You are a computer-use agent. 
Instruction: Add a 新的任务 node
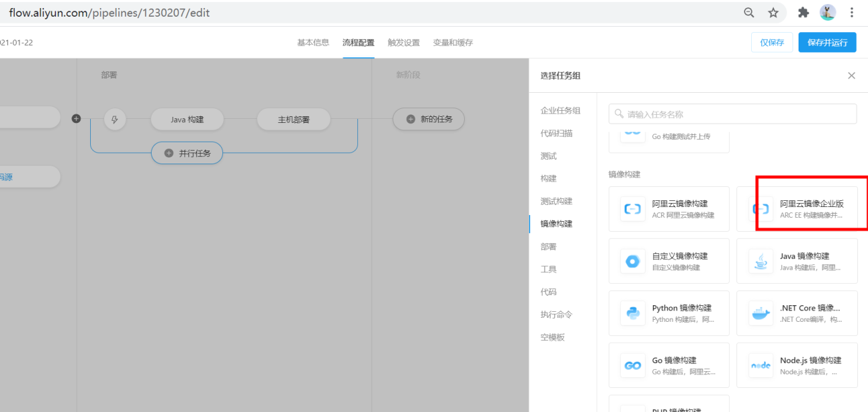pos(429,120)
